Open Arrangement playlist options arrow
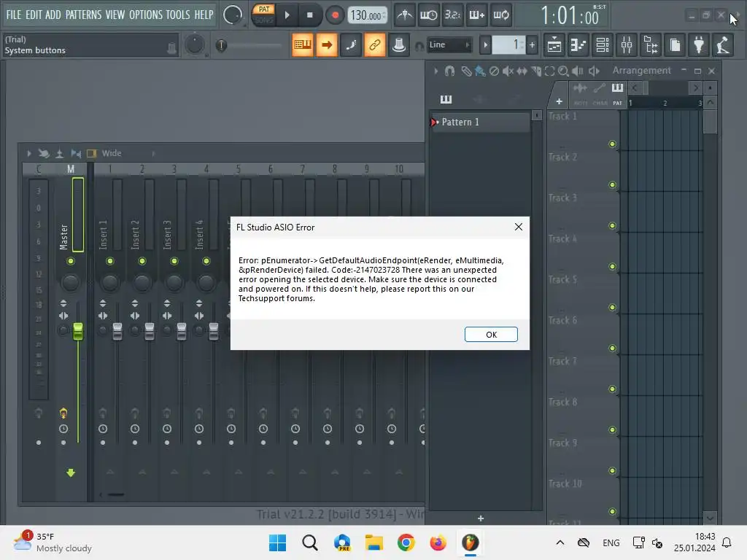Viewport: 747px width, 560px height. pyautogui.click(x=436, y=71)
